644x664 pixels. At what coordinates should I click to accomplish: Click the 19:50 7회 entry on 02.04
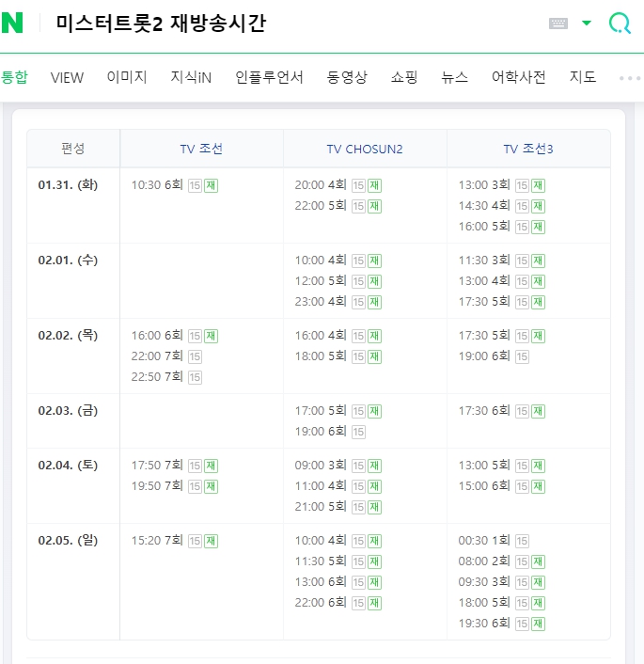(x=157, y=486)
